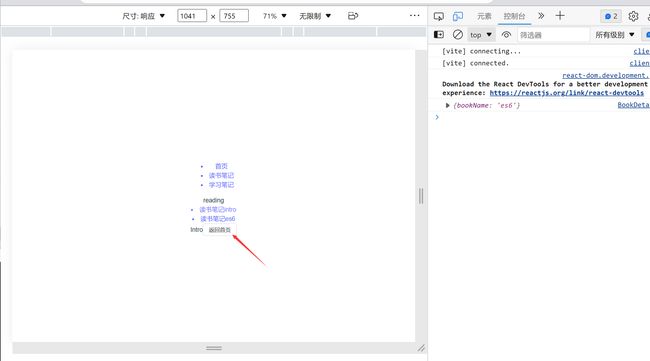650x361 pixels.
Task: Open the 尺寸: 响应 device dropdown
Action: point(143,16)
